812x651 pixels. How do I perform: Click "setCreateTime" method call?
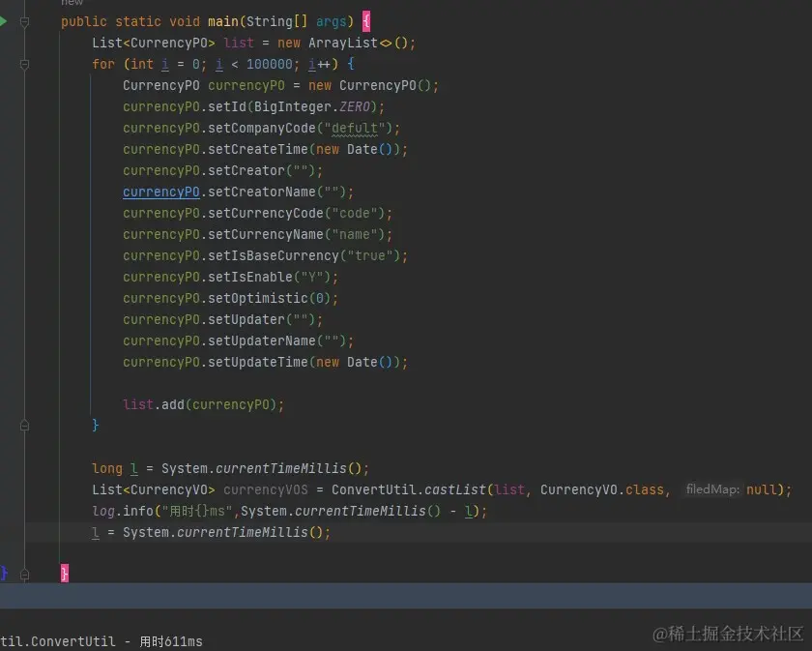[257, 149]
